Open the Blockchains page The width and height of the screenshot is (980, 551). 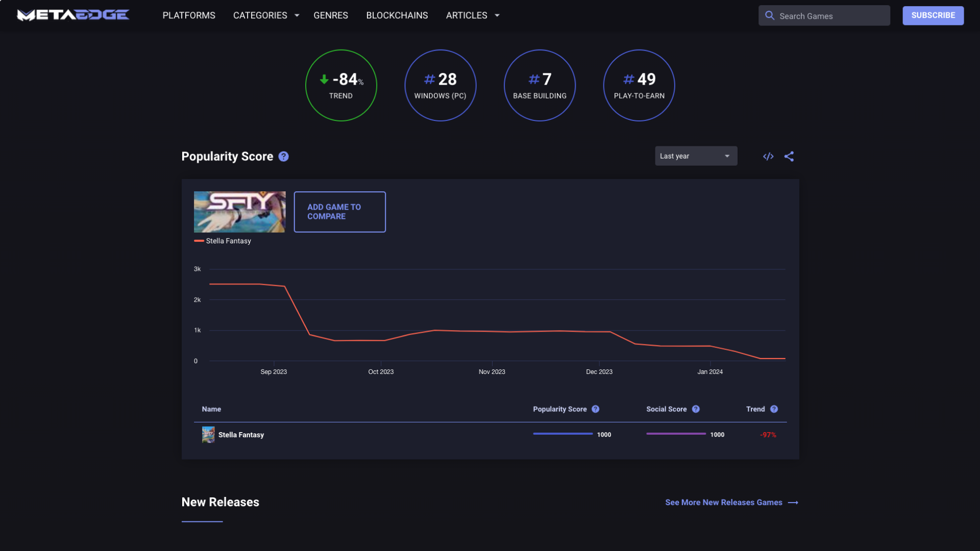click(397, 15)
